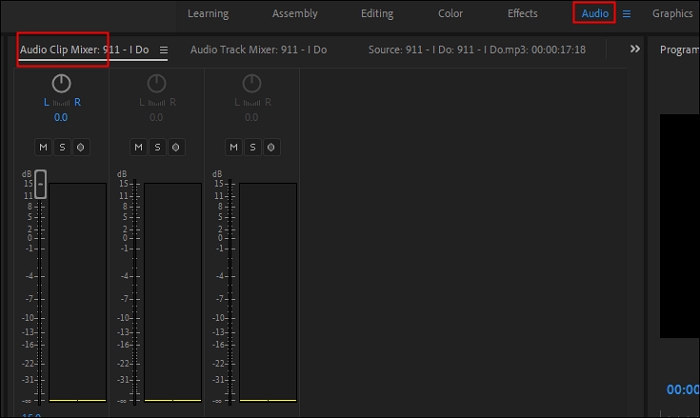Image resolution: width=700 pixels, height=418 pixels.
Task: Open the Audio workspace menu icon
Action: [x=627, y=14]
